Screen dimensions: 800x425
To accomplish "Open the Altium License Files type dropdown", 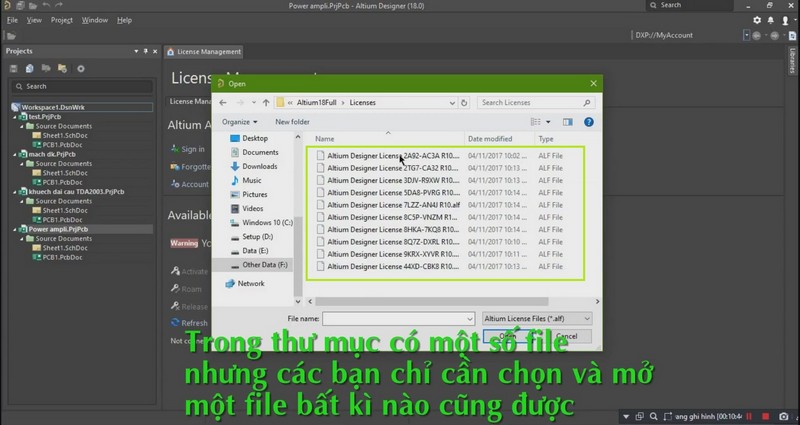I will click(x=537, y=317).
